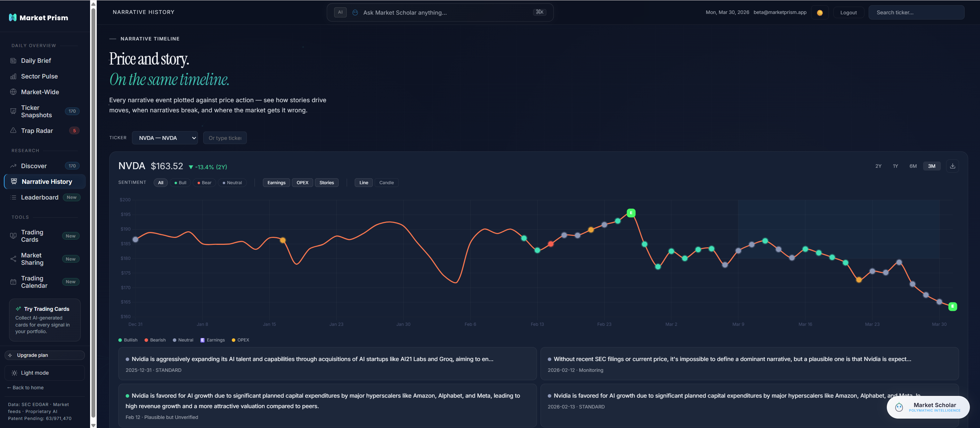Toggle the Stories events filter chip
The image size is (980, 428).
point(326,182)
